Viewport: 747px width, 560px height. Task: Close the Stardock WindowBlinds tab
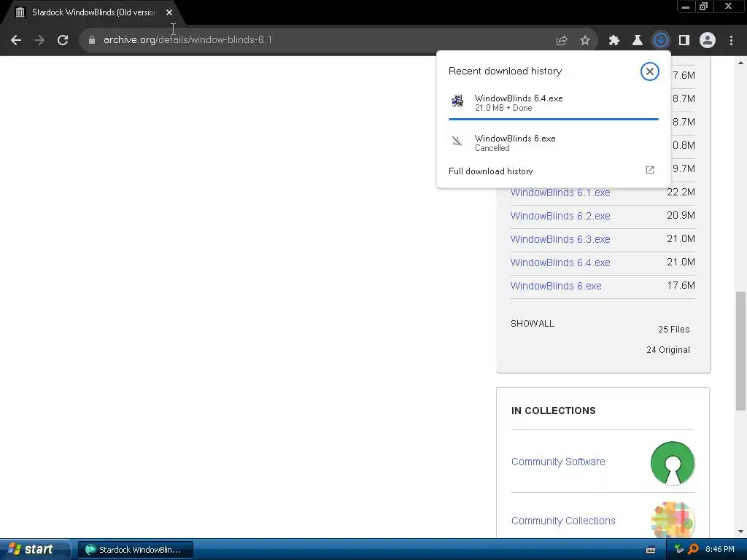point(169,13)
